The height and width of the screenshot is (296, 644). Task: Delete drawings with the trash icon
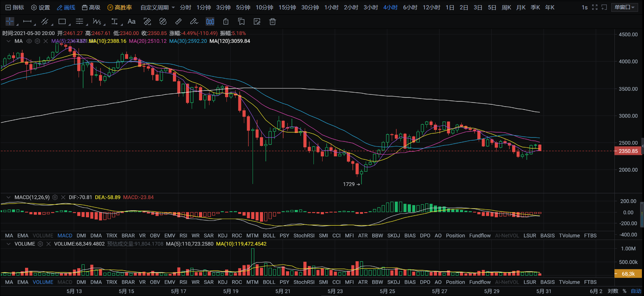click(273, 22)
